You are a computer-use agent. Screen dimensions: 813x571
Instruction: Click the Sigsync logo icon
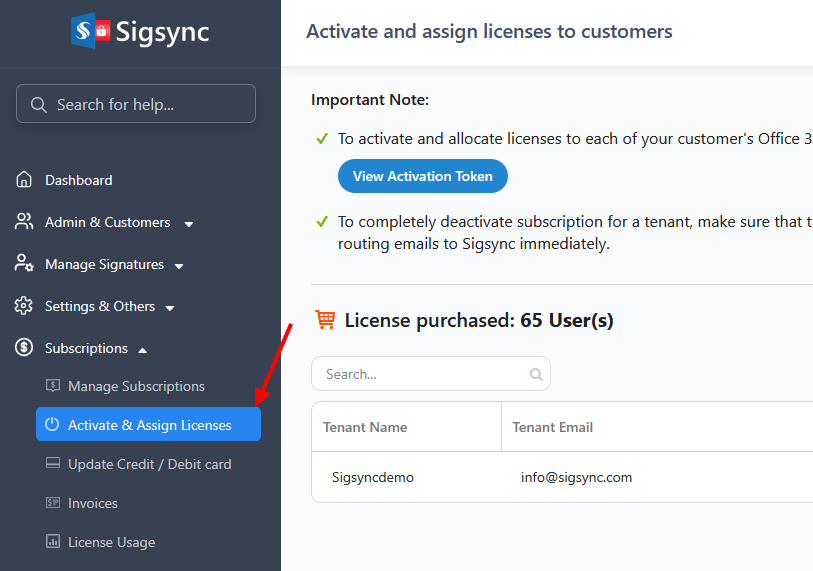point(92,30)
